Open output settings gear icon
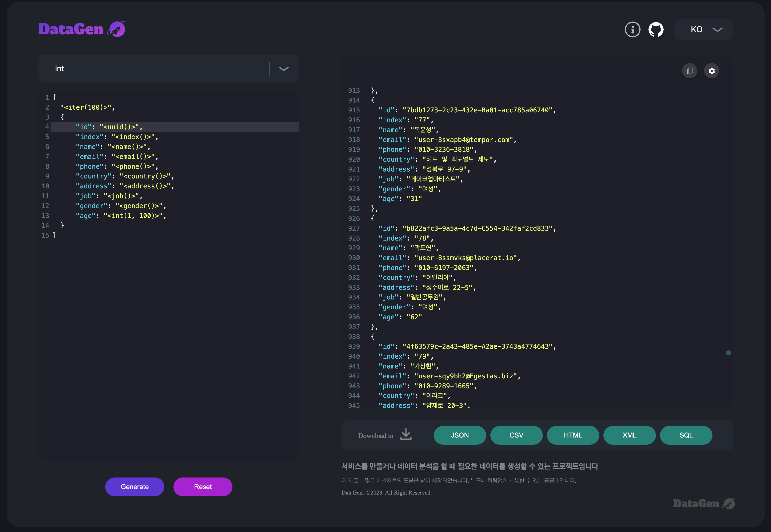Viewport: 771px width, 532px height. (711, 71)
